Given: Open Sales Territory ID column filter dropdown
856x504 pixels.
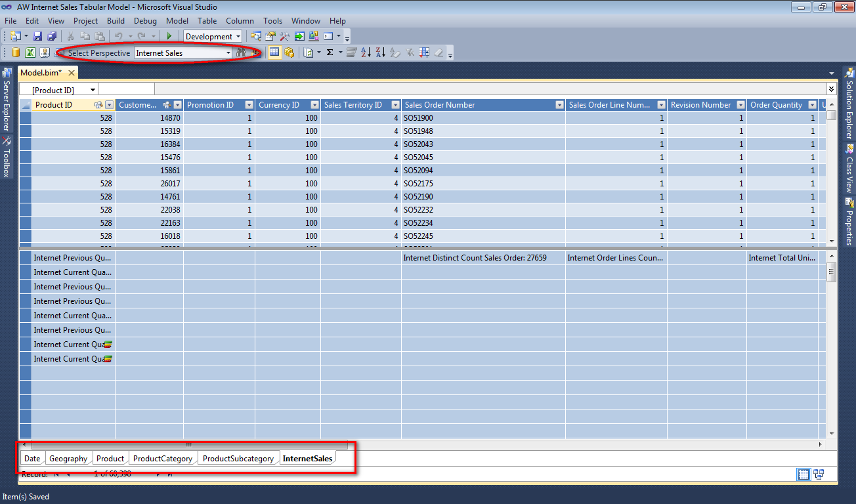Looking at the screenshot, I should pyautogui.click(x=395, y=105).
